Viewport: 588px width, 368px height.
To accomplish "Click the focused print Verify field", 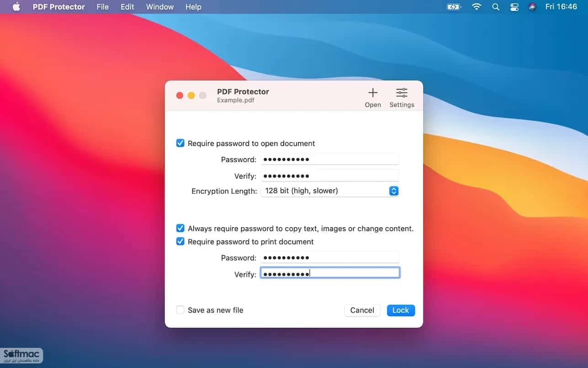I will [x=330, y=273].
